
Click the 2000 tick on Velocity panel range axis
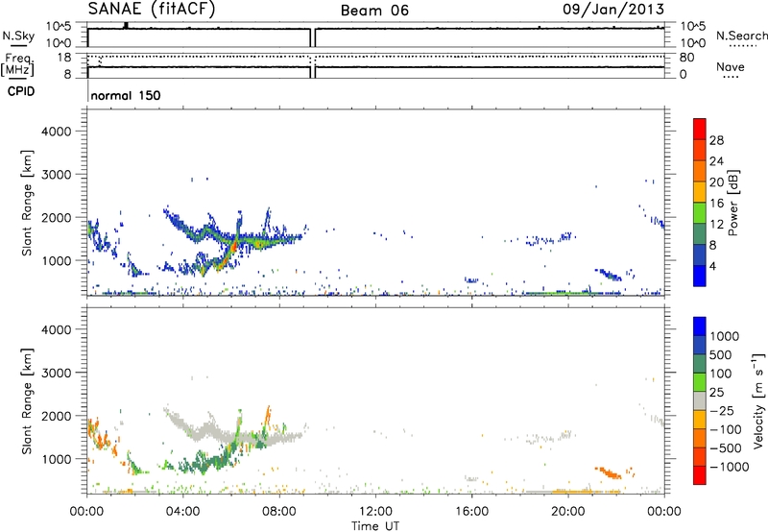56,416
